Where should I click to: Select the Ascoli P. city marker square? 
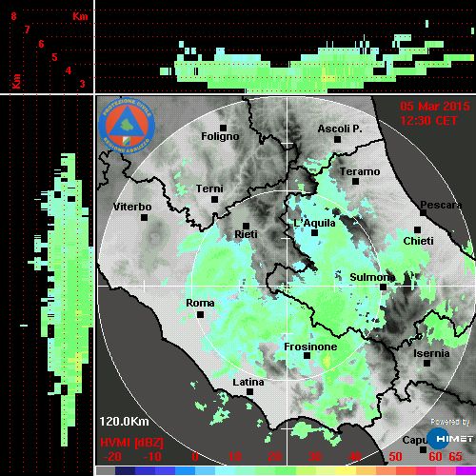pos(337,139)
